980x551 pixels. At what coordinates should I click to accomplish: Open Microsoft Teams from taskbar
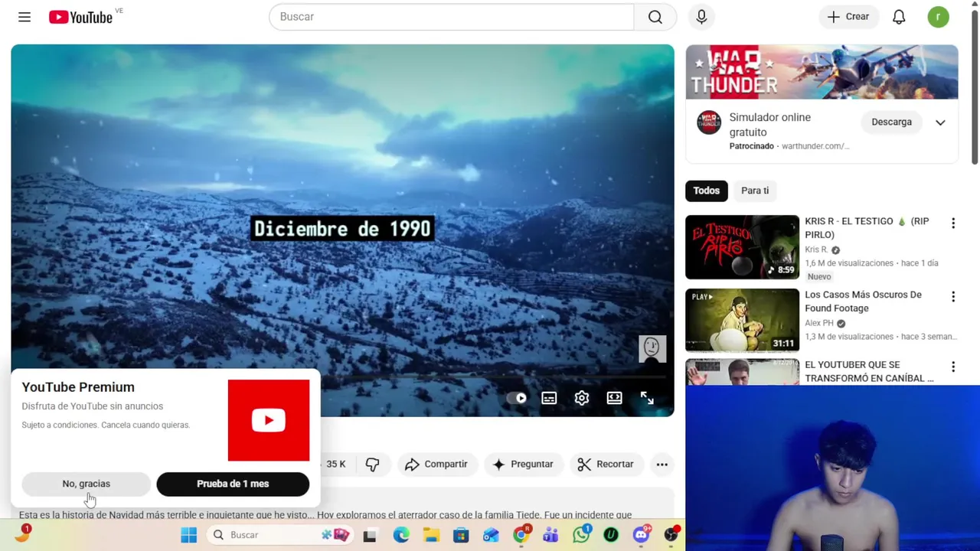click(x=550, y=535)
